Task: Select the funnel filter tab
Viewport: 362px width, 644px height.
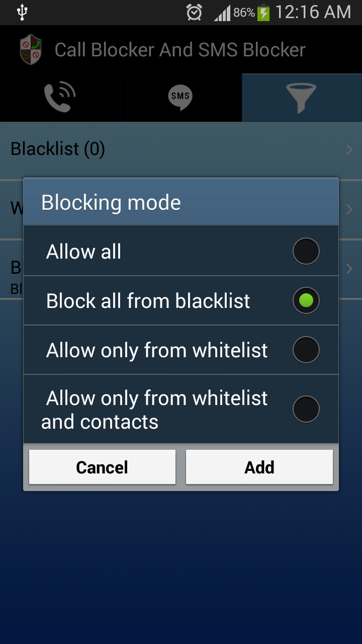Action: [x=301, y=98]
